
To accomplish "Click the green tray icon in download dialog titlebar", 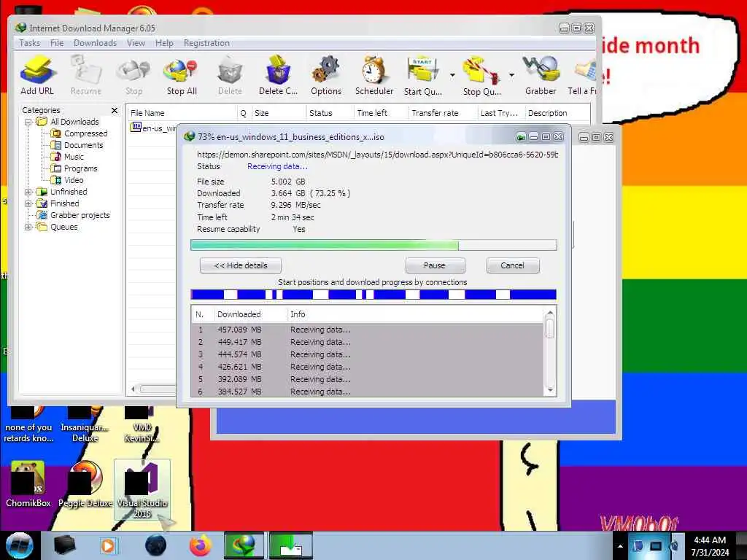I will click(521, 137).
